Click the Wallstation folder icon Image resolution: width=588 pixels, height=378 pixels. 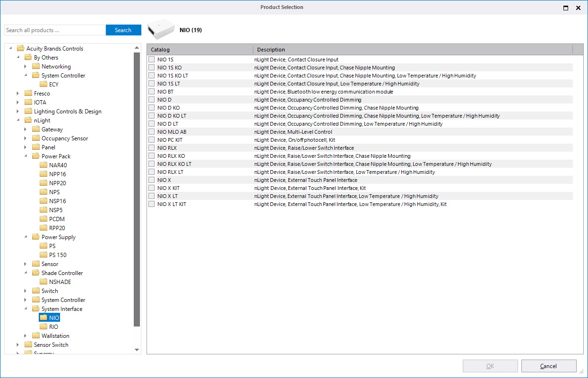(36, 336)
